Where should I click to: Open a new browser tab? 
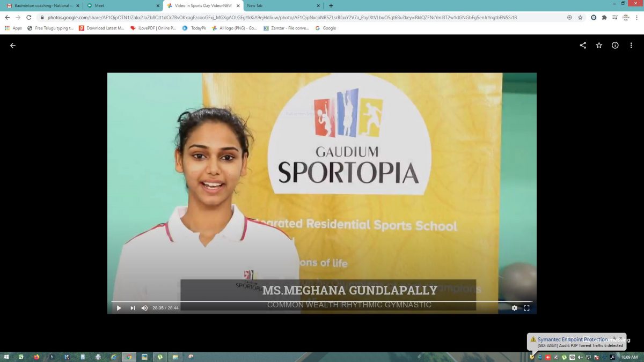pos(331,5)
